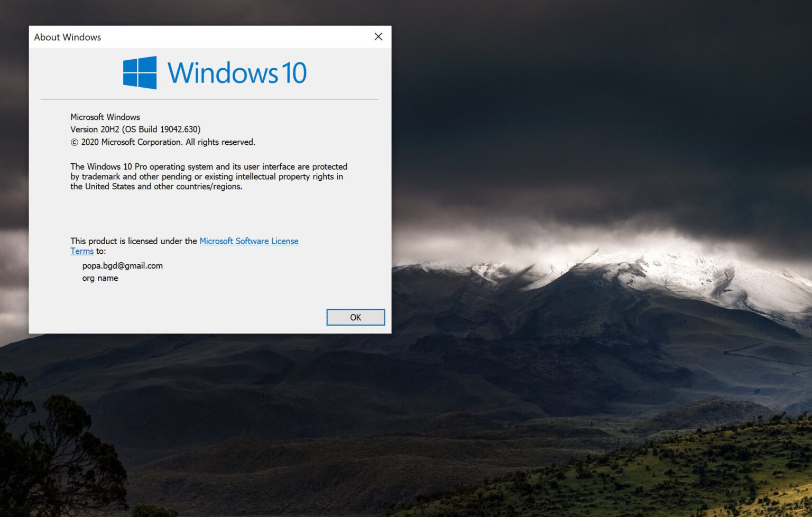Click the 'About Windows' title text

68,37
